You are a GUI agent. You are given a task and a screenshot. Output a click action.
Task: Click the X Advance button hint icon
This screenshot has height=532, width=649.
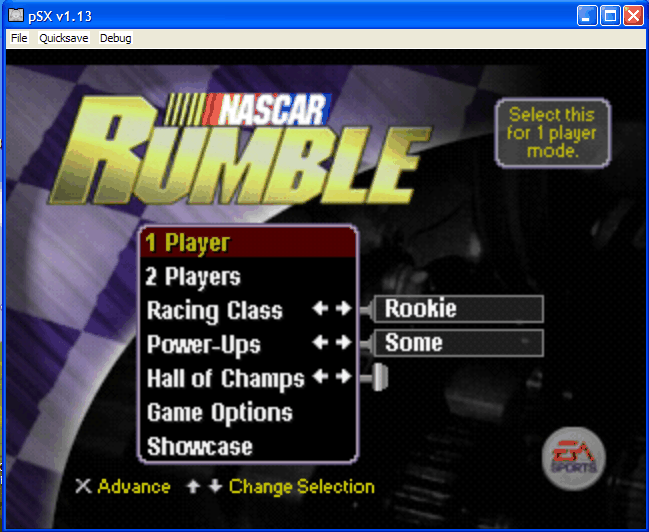(x=83, y=486)
